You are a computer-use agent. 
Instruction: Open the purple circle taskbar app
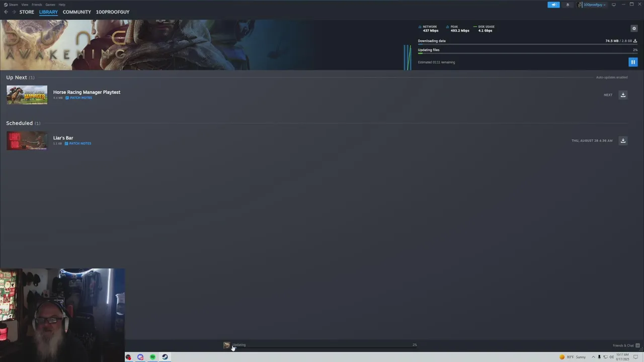point(140,357)
